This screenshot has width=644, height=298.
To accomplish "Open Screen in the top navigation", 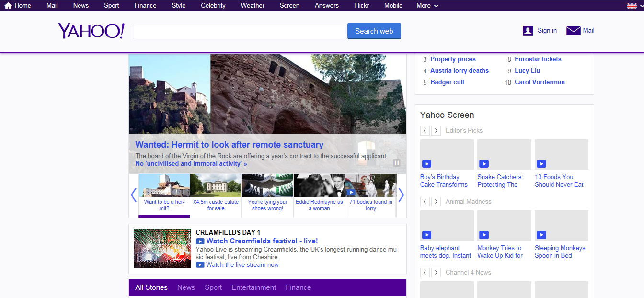I will pos(290,6).
